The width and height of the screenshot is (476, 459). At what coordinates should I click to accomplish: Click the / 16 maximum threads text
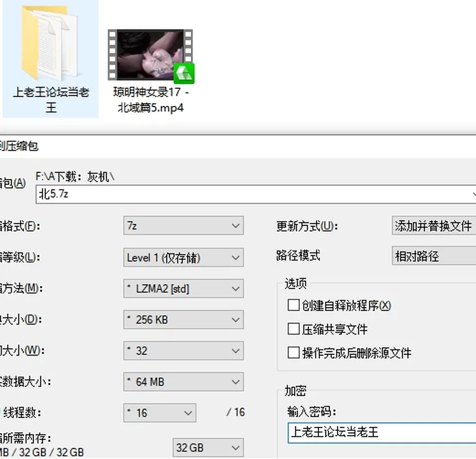click(x=236, y=412)
